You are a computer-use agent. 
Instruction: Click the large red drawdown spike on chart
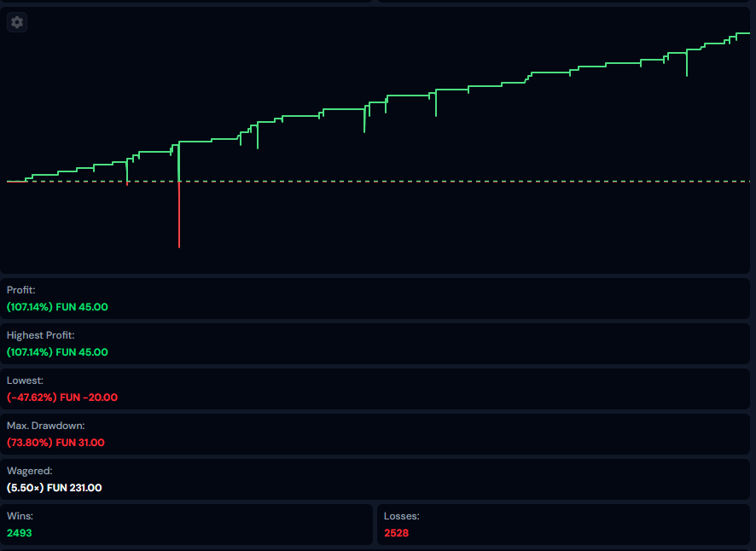[x=179, y=217]
